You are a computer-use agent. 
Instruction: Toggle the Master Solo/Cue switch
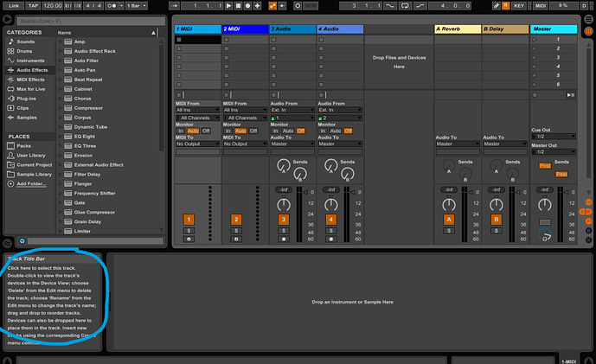click(x=545, y=222)
